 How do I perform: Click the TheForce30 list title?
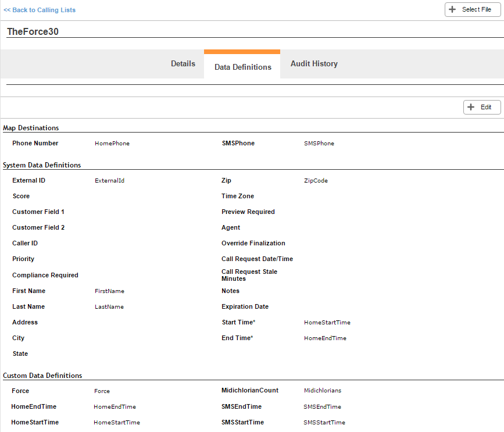click(x=33, y=31)
